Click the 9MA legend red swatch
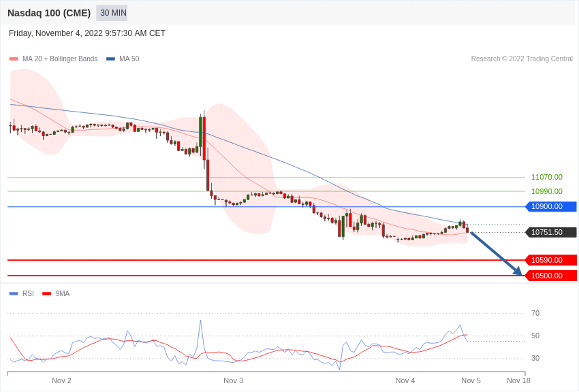This screenshot has height=392, width=579. coord(46,293)
